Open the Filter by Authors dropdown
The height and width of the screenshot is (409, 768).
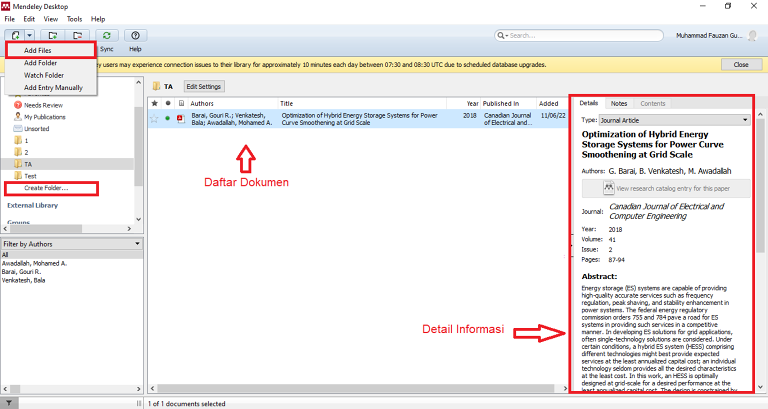pyautogui.click(x=72, y=243)
